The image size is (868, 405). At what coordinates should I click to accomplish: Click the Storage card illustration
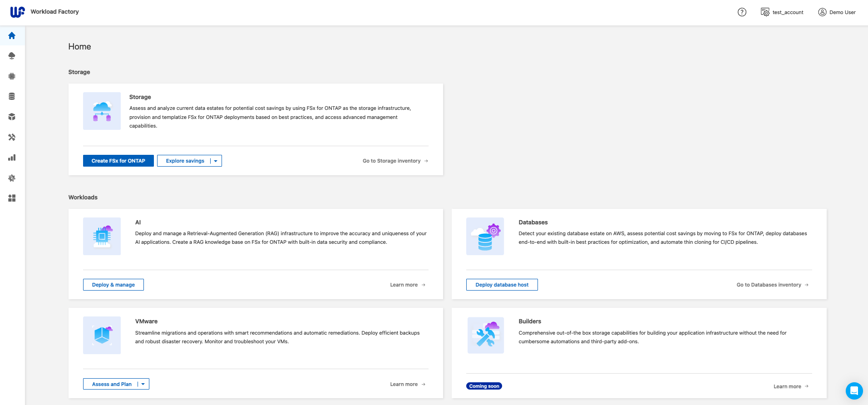(x=102, y=111)
